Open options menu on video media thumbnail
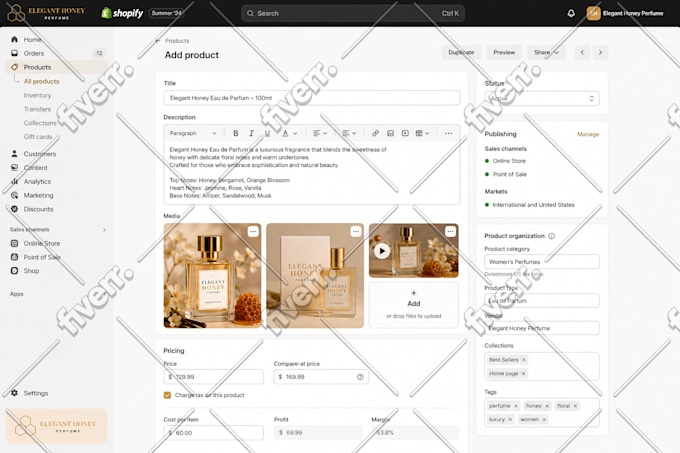This screenshot has height=453, width=680. click(x=450, y=231)
